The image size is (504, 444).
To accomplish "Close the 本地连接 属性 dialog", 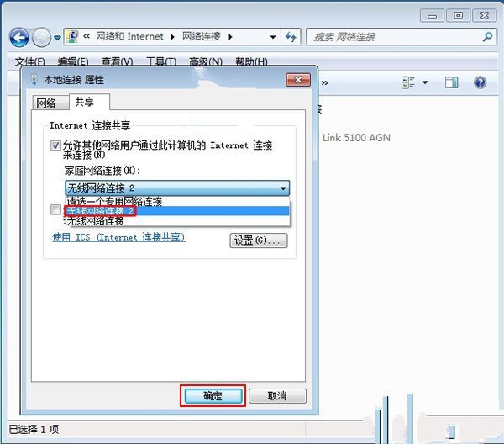I will pos(298,80).
